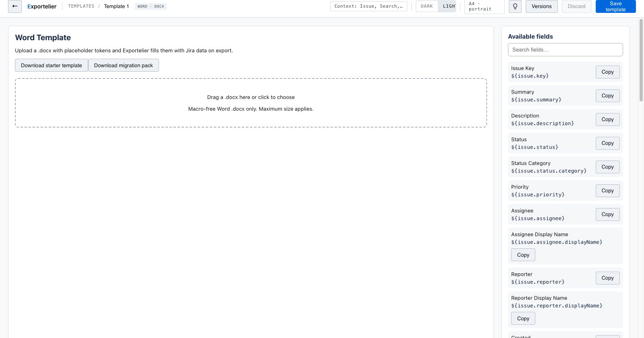
Task: Copy the Reporter token
Action: [608, 278]
